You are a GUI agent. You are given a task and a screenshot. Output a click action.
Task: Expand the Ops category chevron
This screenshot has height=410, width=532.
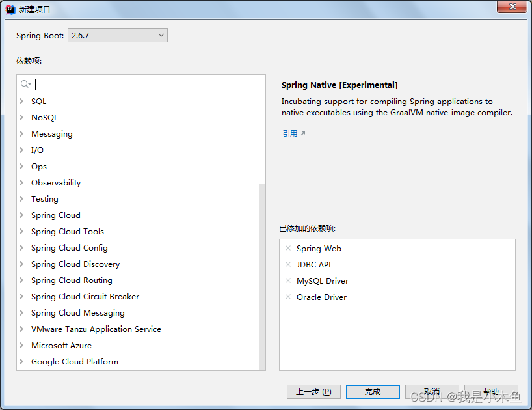(21, 167)
